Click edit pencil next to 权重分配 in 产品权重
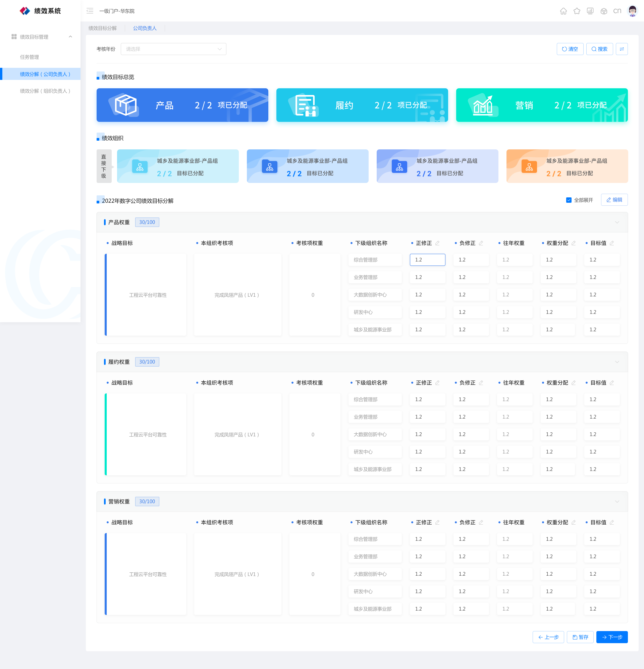This screenshot has height=669, width=644. pos(574,243)
